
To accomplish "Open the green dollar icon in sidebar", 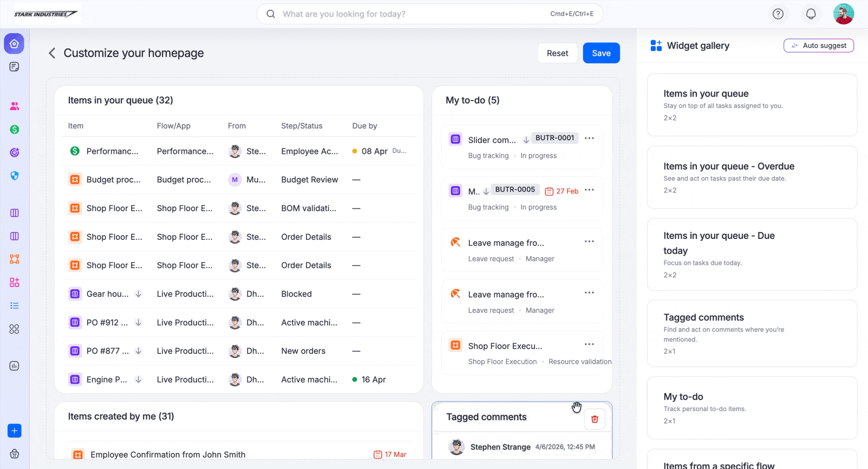I will (14, 129).
